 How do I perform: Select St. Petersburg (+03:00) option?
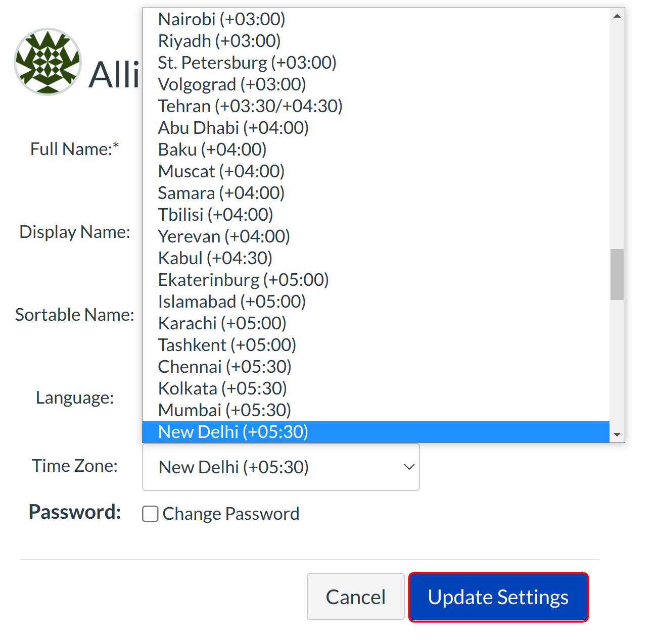pyautogui.click(x=247, y=63)
